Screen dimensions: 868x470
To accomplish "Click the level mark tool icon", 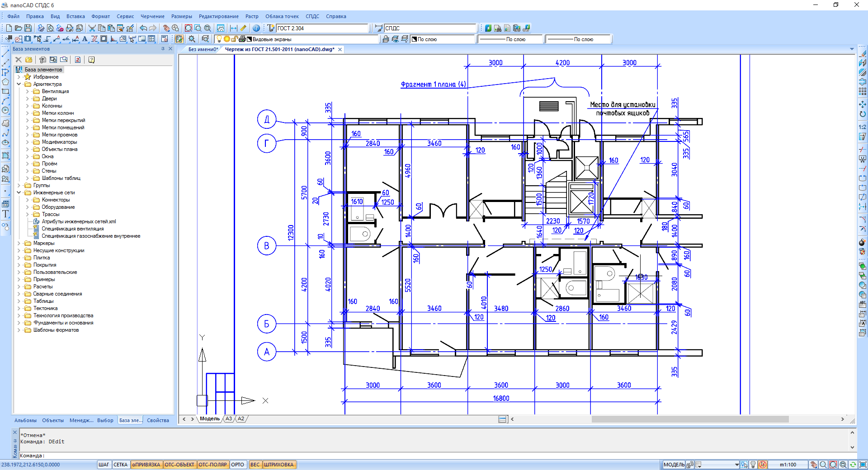I will click(x=47, y=39).
